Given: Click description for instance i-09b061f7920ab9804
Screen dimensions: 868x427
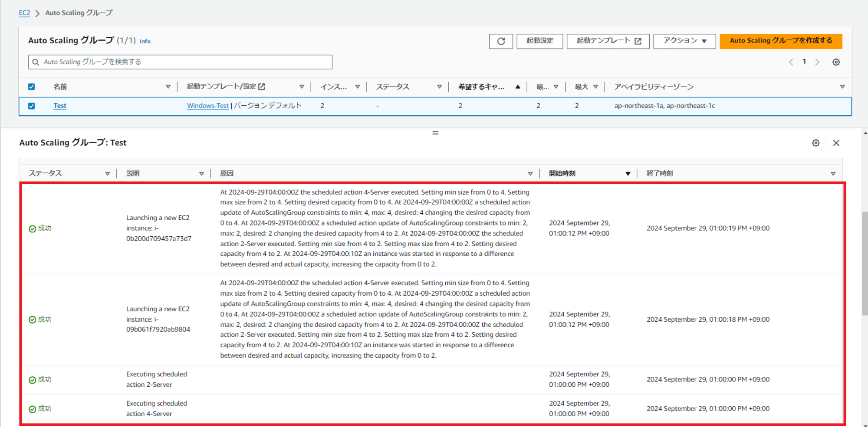Looking at the screenshot, I should 158,319.
